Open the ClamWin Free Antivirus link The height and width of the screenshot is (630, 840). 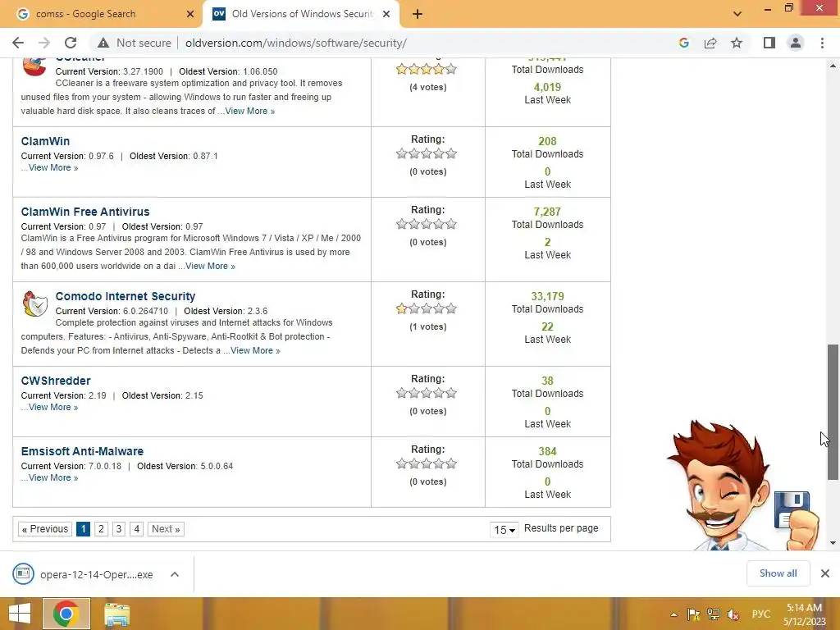tap(85, 212)
